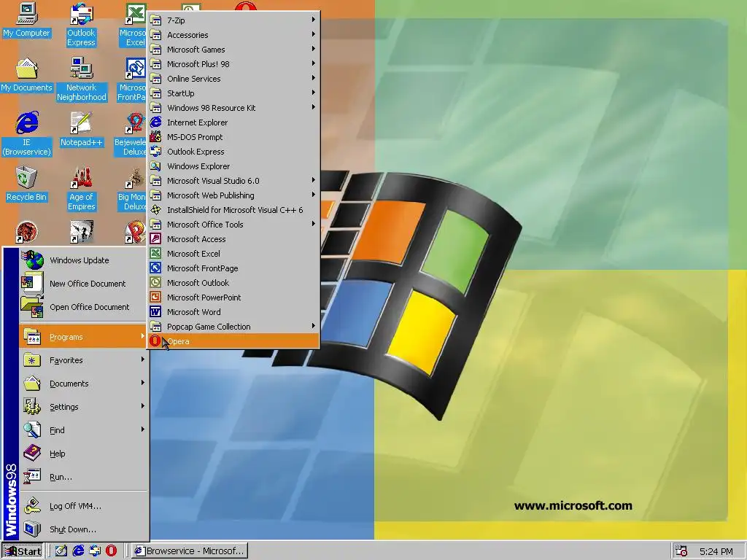Click Show Desktop quick launch icon
747x560 pixels.
coord(61,551)
